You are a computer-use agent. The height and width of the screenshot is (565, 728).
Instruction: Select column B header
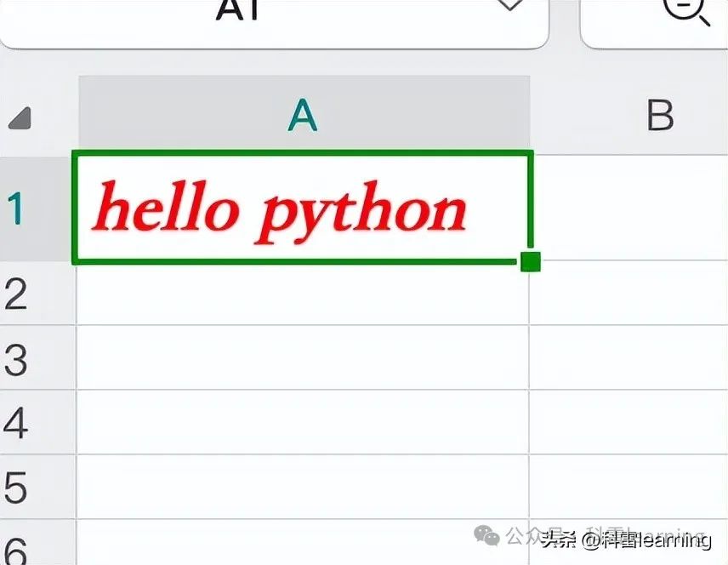(x=659, y=115)
